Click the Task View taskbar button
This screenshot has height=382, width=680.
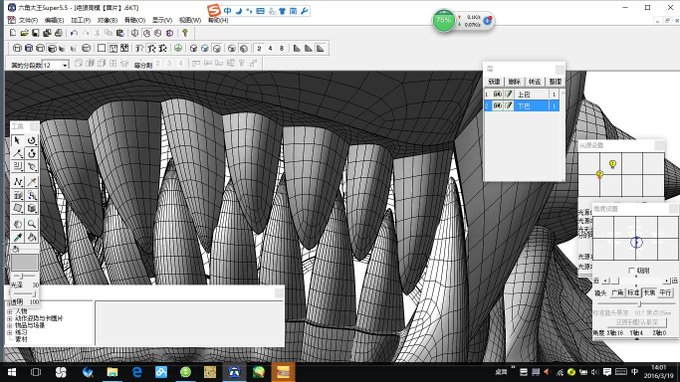[x=36, y=372]
